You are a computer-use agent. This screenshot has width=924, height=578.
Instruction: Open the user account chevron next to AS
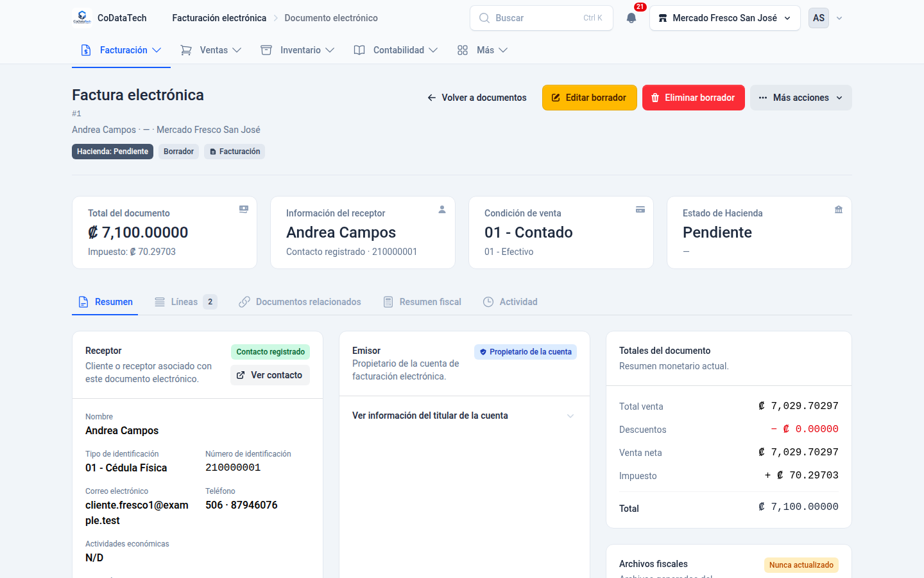coord(839,18)
